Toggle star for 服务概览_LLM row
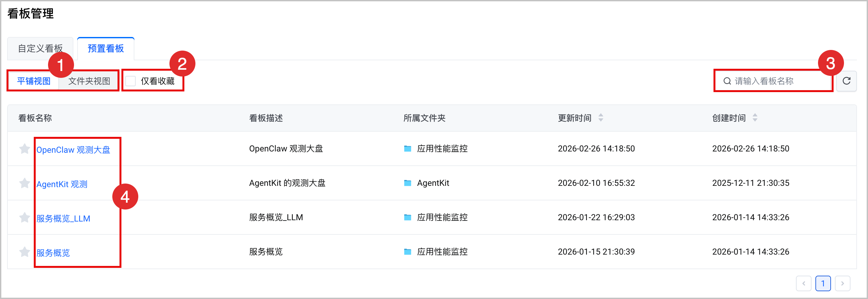 tap(25, 217)
